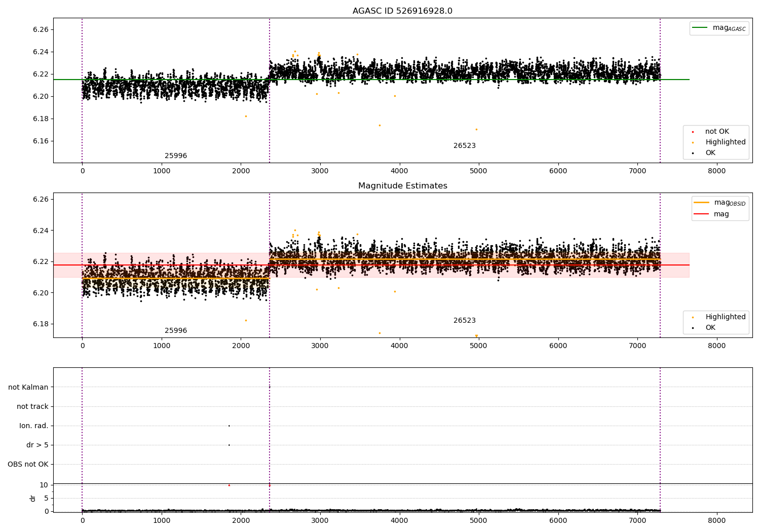Select "OK" in the top plot's lower legend
Screen dimensions: 760x532
coord(710,153)
